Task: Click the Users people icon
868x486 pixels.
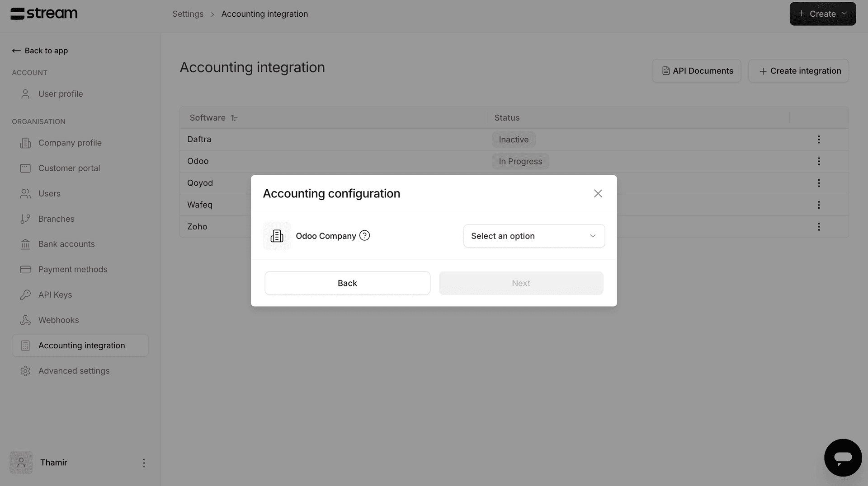Action: click(25, 193)
